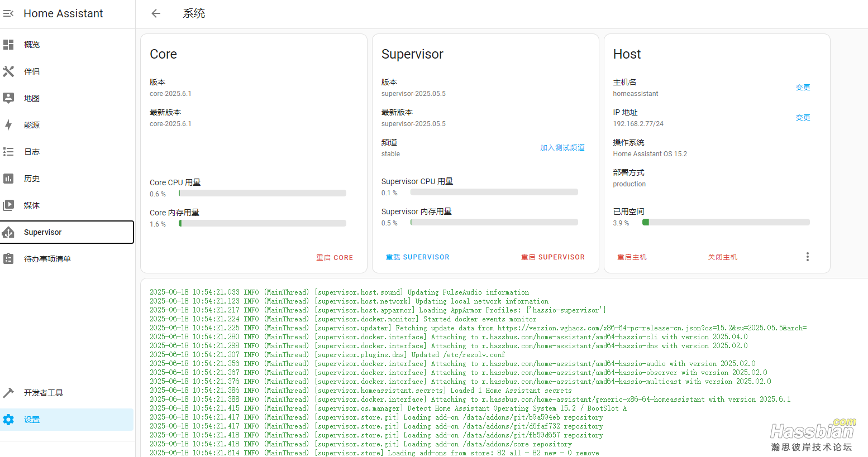Open 地图 in the sidebar

pyautogui.click(x=66, y=98)
